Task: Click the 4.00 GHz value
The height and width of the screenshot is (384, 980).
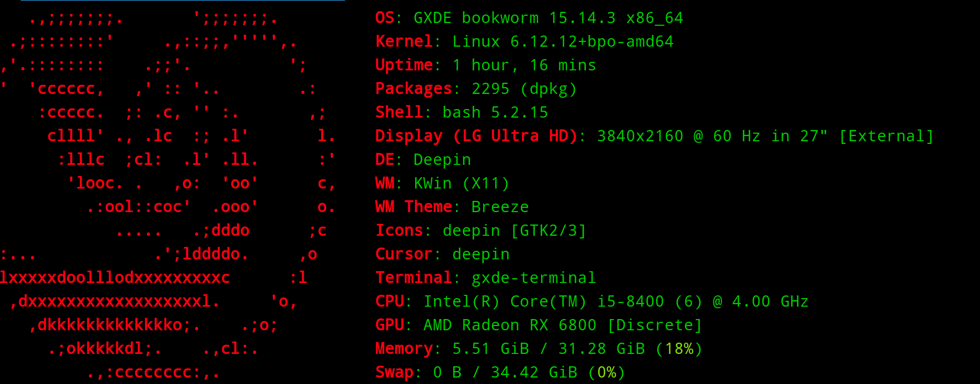Action: 770,301
